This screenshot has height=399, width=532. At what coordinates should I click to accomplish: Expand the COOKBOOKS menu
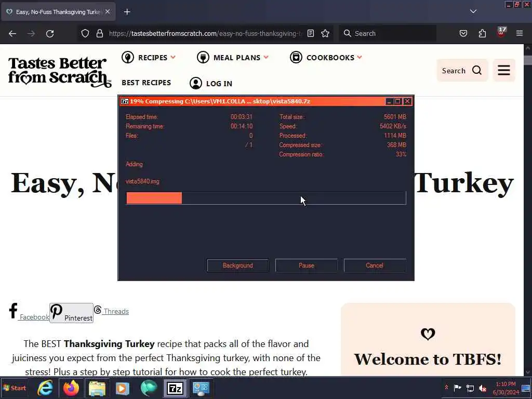326,57
